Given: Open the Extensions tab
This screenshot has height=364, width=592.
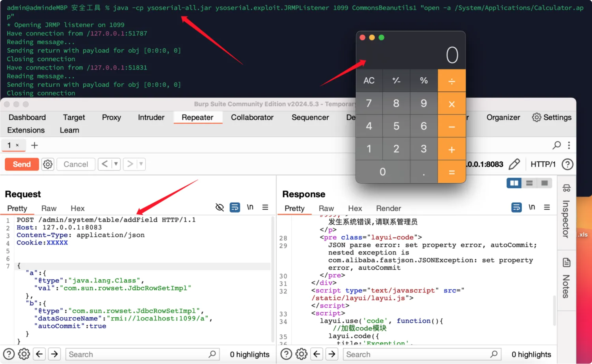Looking at the screenshot, I should tap(26, 130).
